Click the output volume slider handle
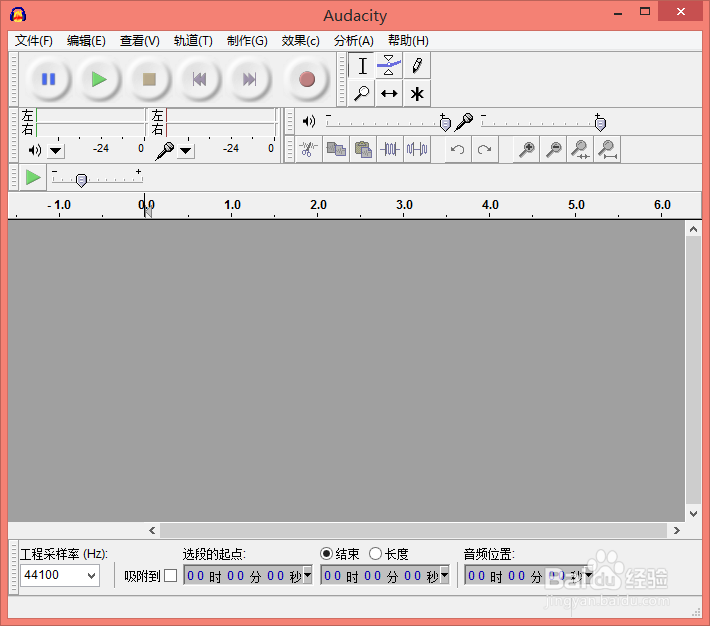Screen dimensions: 710x626 click(445, 124)
